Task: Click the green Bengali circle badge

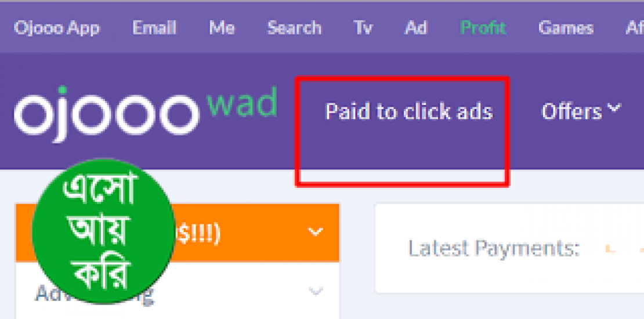Action: point(103,231)
